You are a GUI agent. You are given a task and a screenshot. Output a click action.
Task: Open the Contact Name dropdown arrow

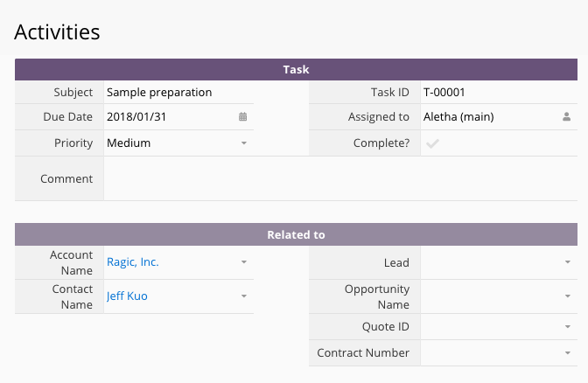point(244,296)
